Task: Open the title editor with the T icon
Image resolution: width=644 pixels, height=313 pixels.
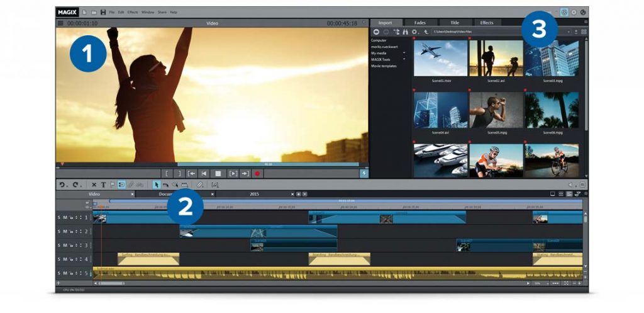Action: (x=104, y=185)
